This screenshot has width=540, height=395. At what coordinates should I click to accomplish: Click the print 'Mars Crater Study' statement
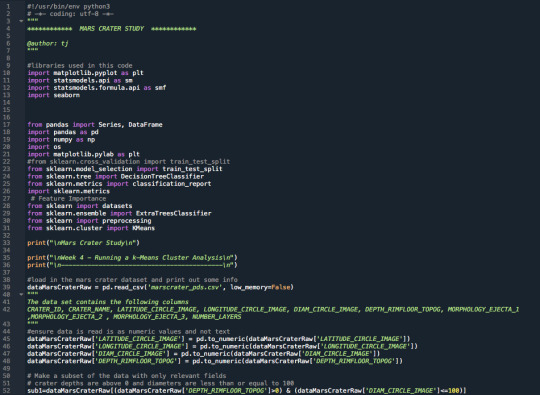(83, 243)
